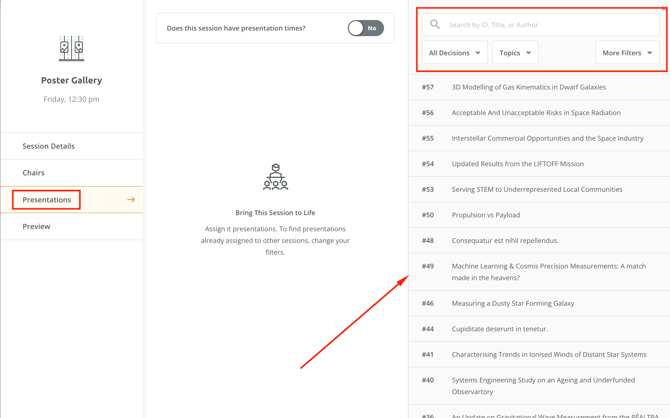Click the search magnifier icon

click(x=435, y=24)
